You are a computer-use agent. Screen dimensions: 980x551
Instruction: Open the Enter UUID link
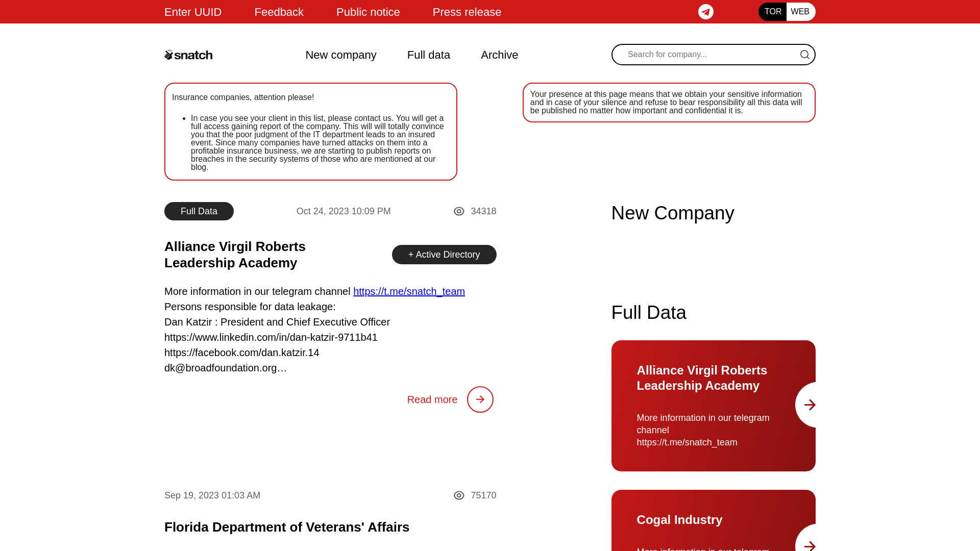192,12
